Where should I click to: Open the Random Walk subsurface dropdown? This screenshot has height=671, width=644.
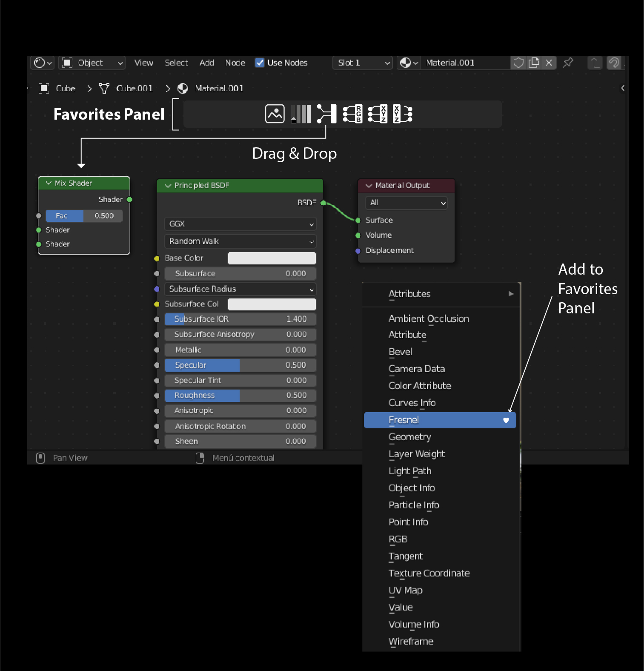click(240, 241)
